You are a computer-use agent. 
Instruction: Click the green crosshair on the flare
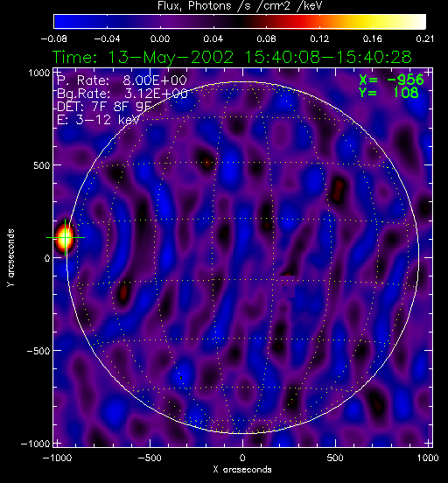(66, 237)
